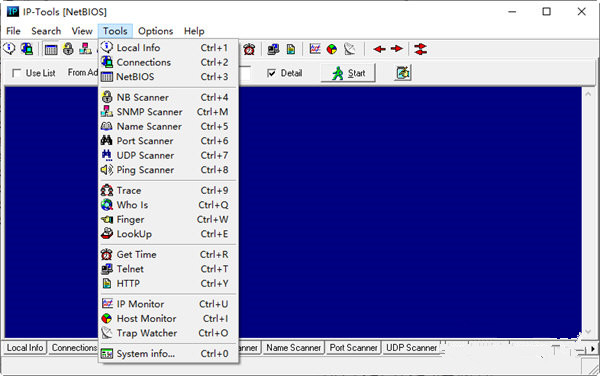This screenshot has width=600, height=376.
Task: Toggle the Use List checkbox
Action: (16, 73)
